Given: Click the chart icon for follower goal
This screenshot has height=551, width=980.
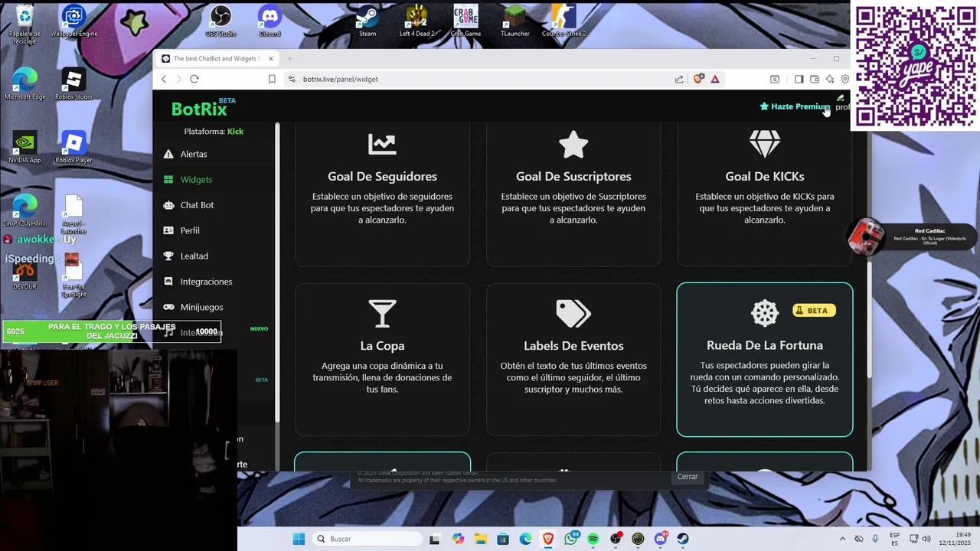Looking at the screenshot, I should pyautogui.click(x=382, y=144).
